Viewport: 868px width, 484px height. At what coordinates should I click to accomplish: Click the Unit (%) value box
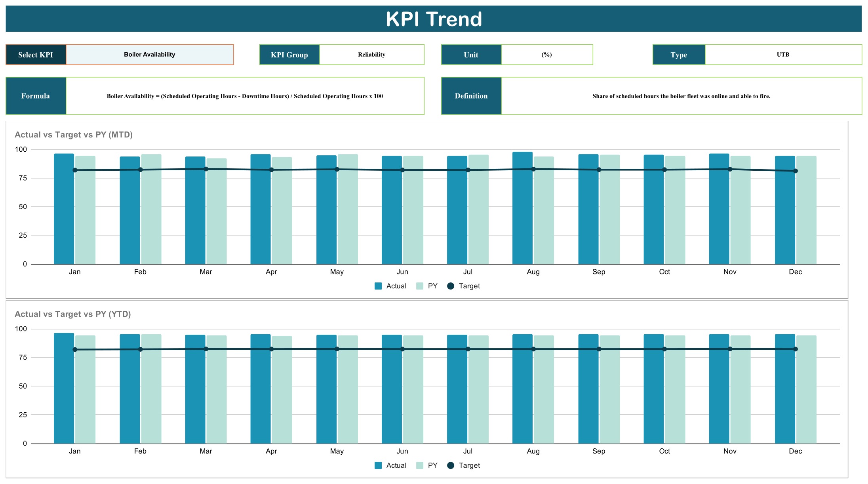(547, 55)
